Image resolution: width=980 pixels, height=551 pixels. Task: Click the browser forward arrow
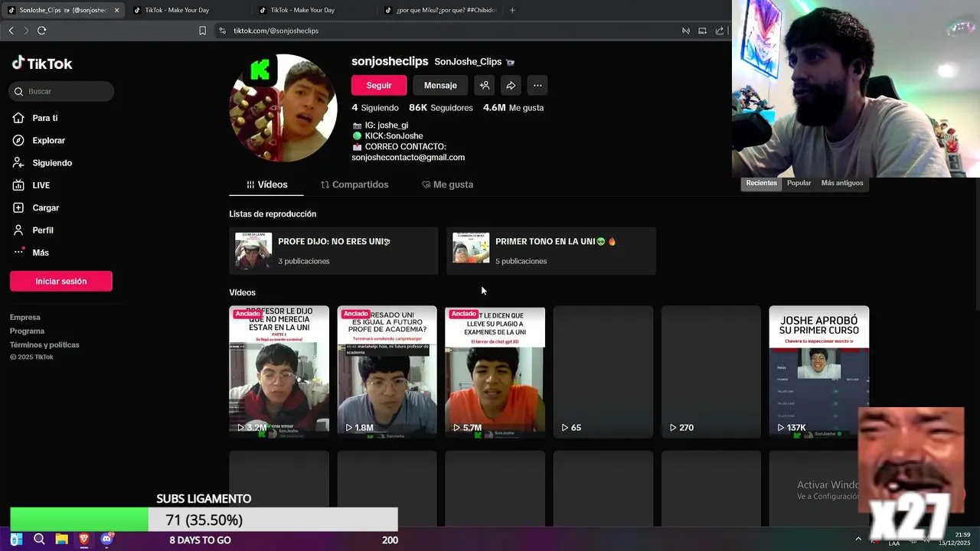[x=26, y=31]
